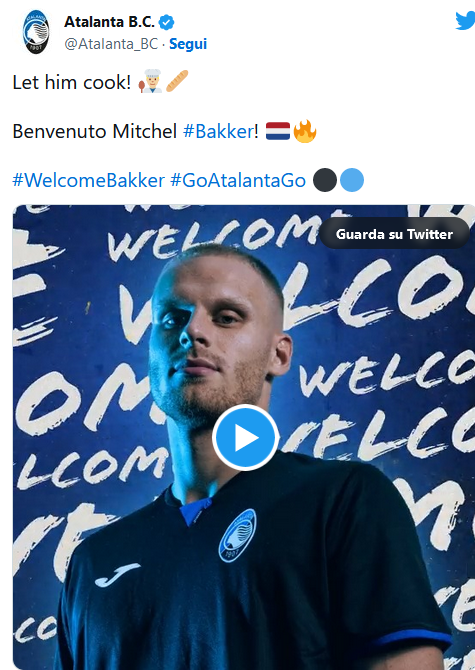Open the #WelcomeBakker hashtag
The width and height of the screenshot is (475, 670).
point(88,180)
